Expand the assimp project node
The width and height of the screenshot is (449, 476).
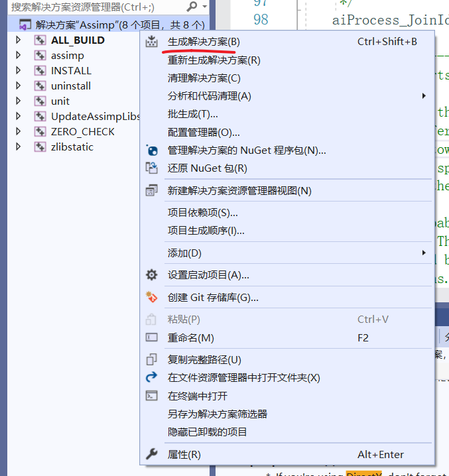coord(18,55)
